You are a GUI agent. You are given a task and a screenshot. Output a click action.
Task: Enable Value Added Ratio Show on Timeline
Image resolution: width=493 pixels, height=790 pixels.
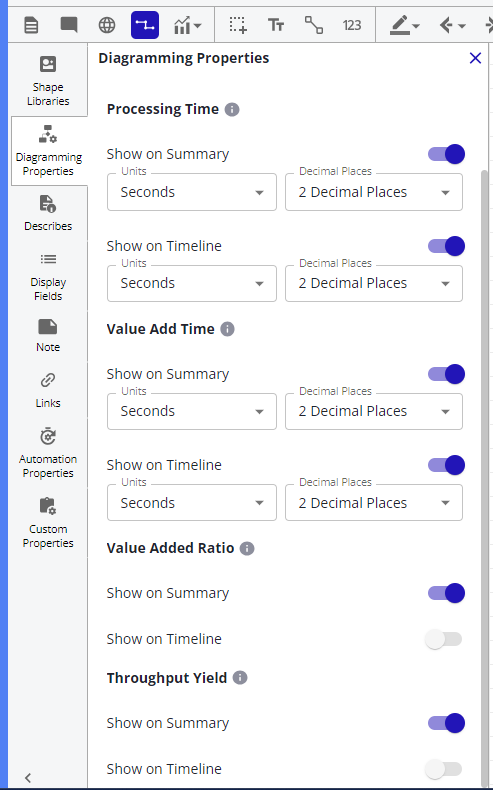(443, 639)
